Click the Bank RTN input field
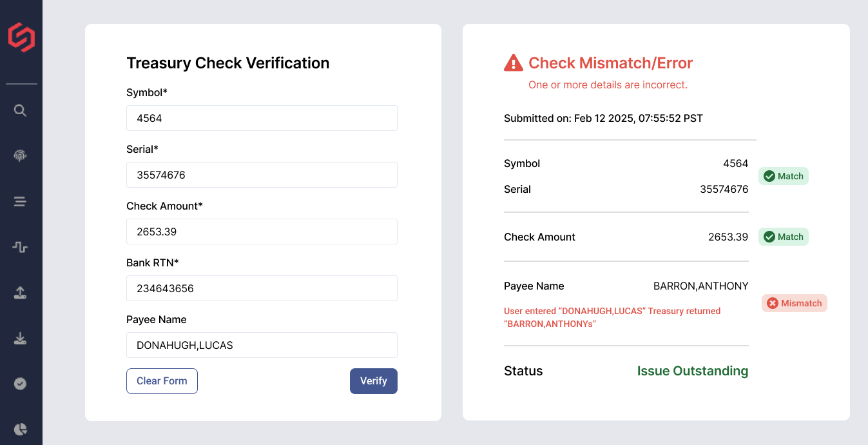Screen dimensions: 868x445 [262, 288]
